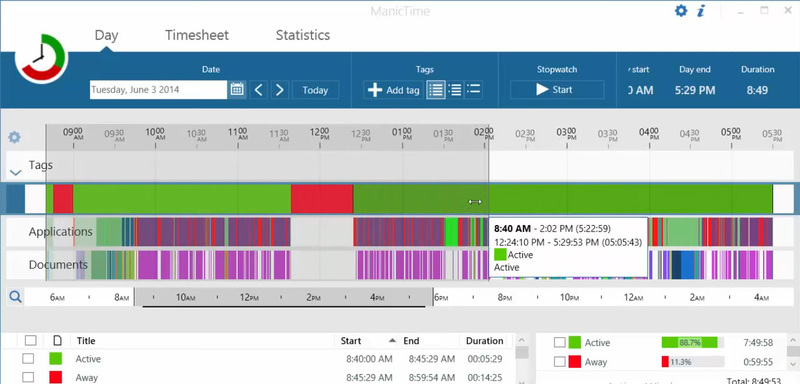The height and width of the screenshot is (384, 800).
Task: Click the red Away swatch in summary
Action: click(574, 362)
